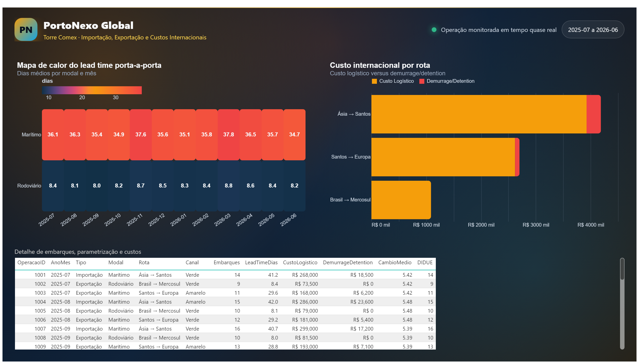Screen dimensions: 639x364
Task: Select the Rodoviário 2025-09 heatmap cell 8.0
Action: coord(97,186)
